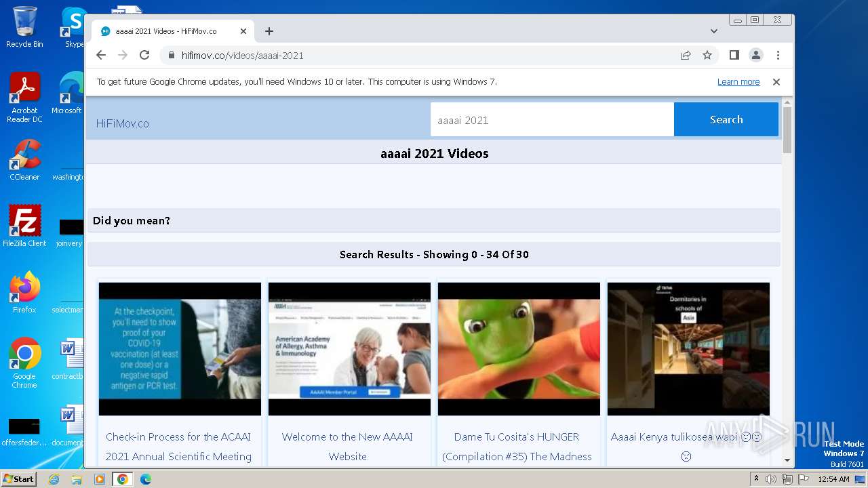Click the Action Center flag tray icon
This screenshot has width=868, height=488.
coord(802,479)
